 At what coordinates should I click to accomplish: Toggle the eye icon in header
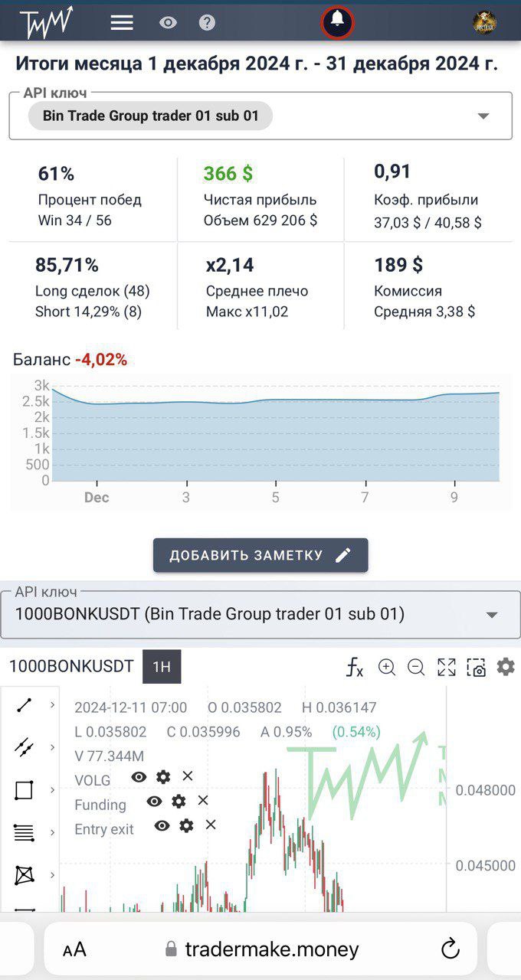tap(168, 23)
